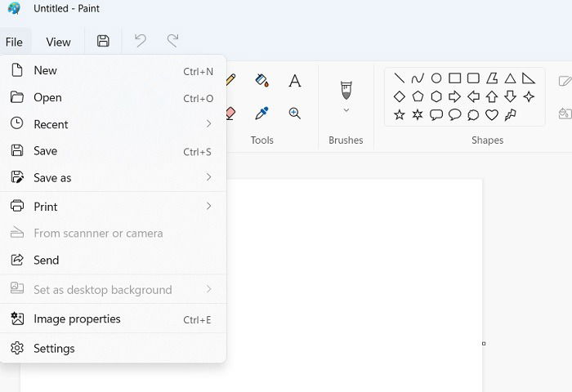Image resolution: width=572 pixels, height=392 pixels.
Task: Click the Save icon in title toolbar
Action: pyautogui.click(x=103, y=41)
